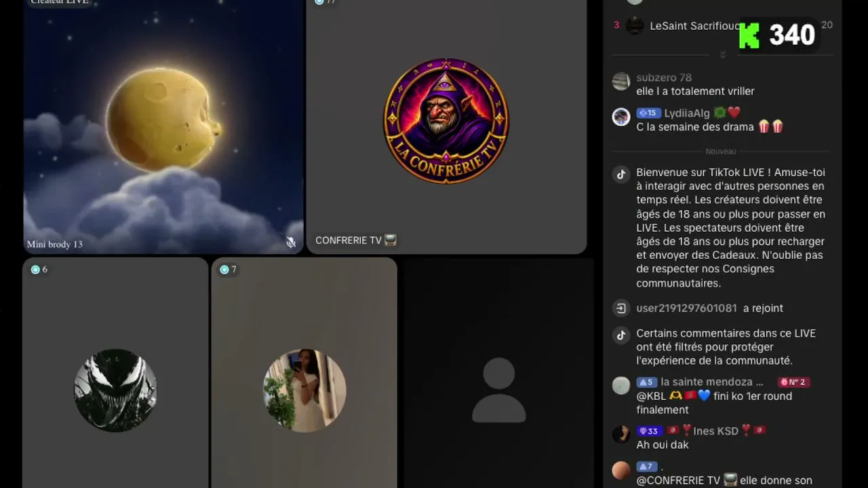Image resolution: width=868 pixels, height=488 pixels.
Task: Click the join icon beside user2191297601081
Action: click(x=621, y=308)
